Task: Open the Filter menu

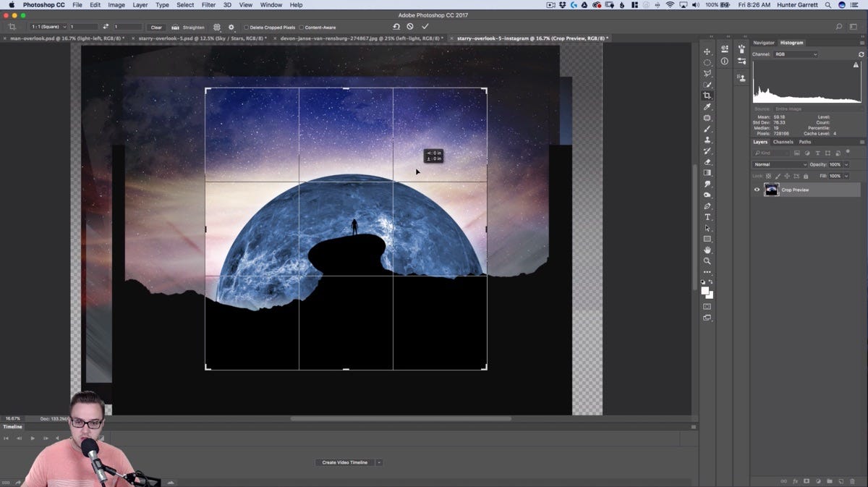Action: 208,5
